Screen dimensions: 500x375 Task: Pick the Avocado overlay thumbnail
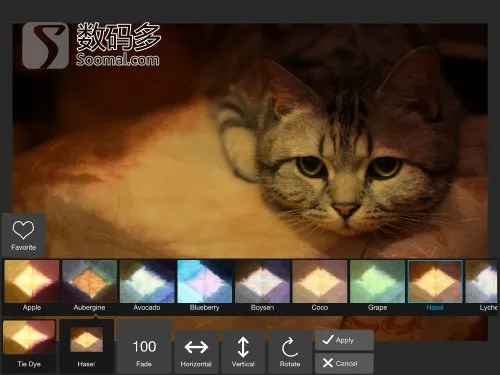[x=147, y=286]
